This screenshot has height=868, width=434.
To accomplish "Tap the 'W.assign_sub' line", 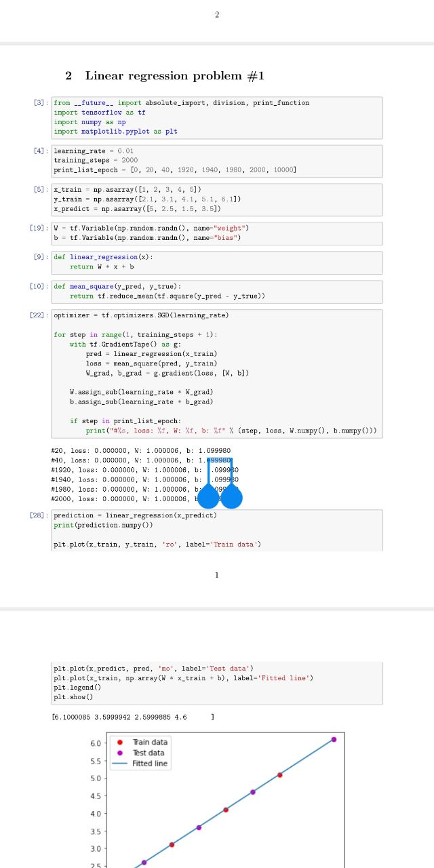I will coord(142,392).
